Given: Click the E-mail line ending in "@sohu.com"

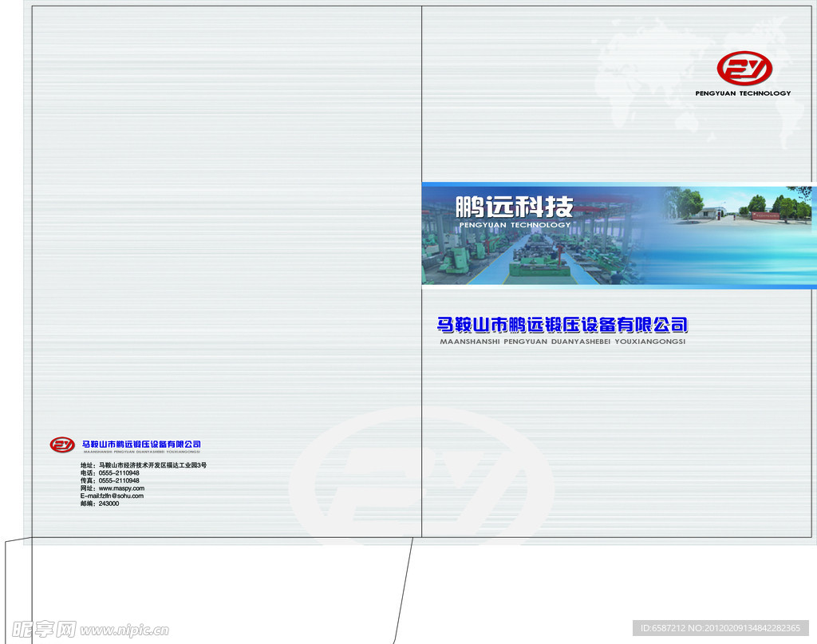Looking at the screenshot, I should (x=112, y=496).
